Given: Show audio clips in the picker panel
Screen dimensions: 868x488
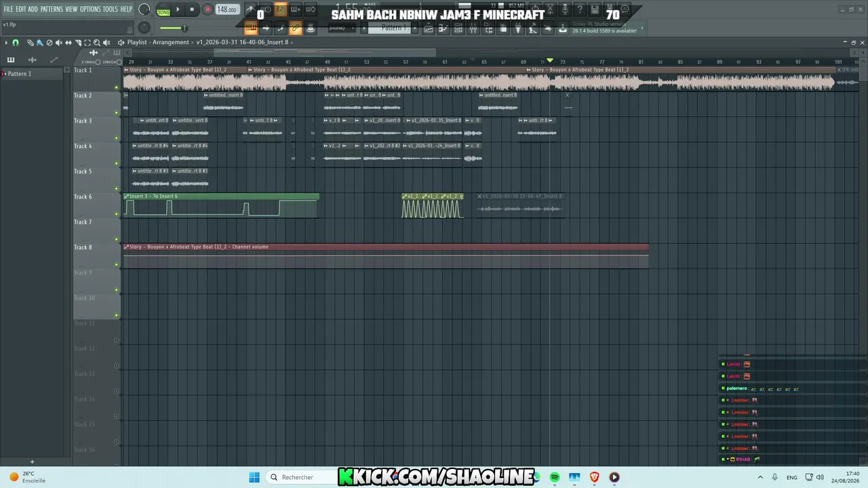Looking at the screenshot, I should click(x=32, y=60).
